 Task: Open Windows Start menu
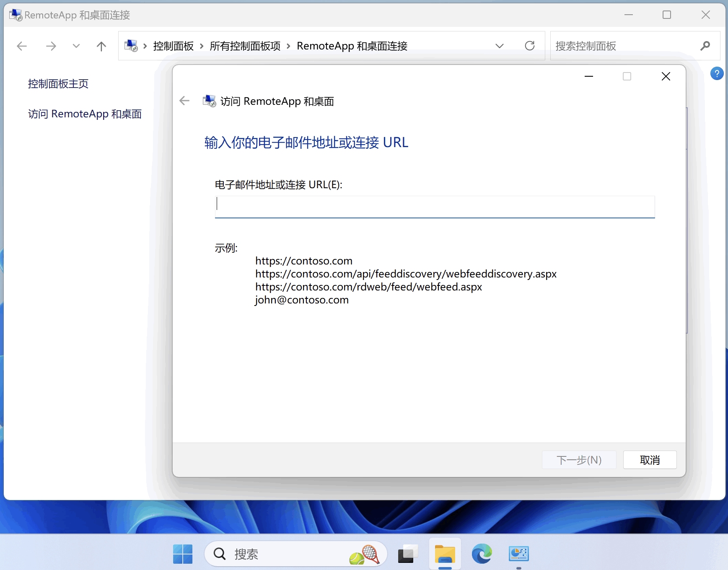click(183, 554)
